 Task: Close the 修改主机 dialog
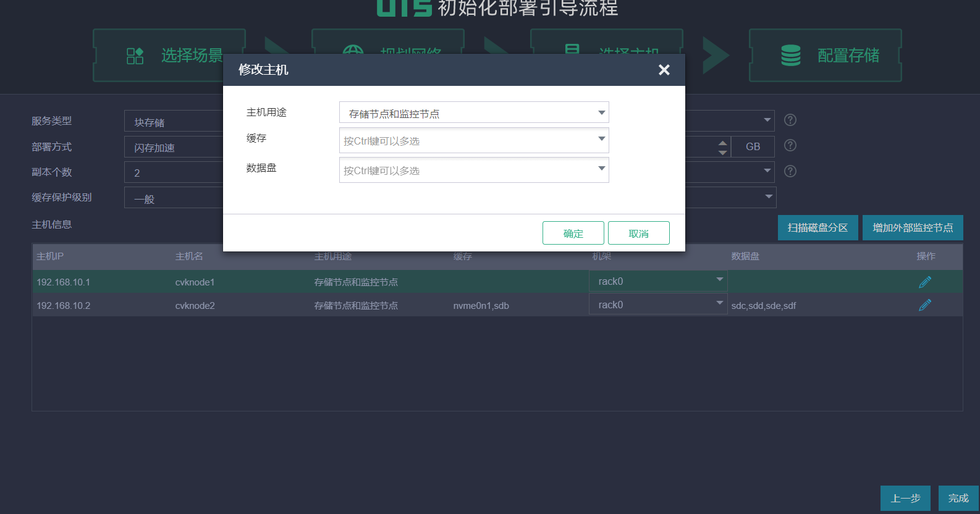click(664, 70)
